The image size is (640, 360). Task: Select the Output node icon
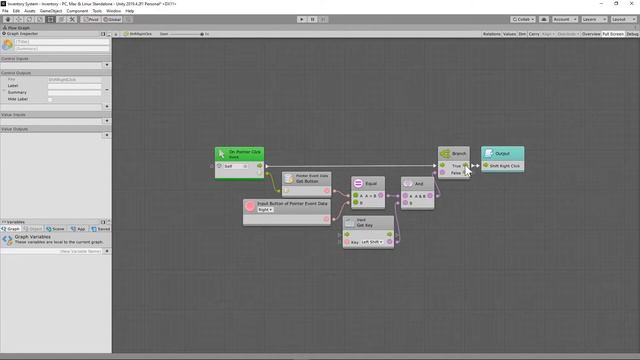(489, 153)
